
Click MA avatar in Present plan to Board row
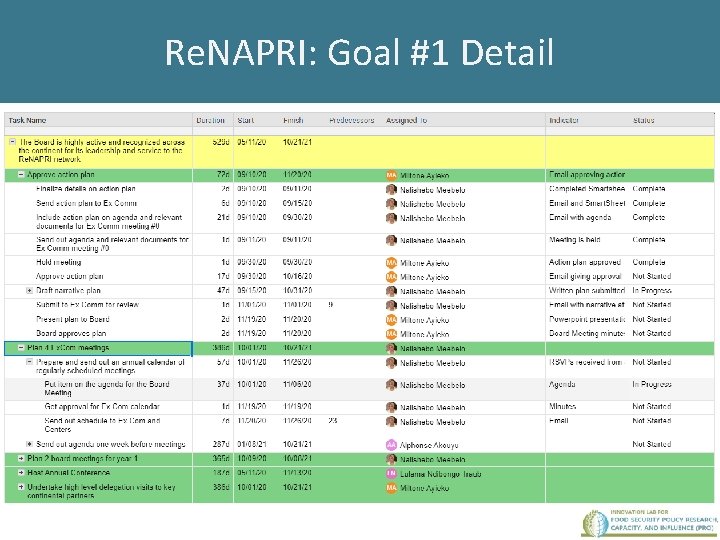391,320
